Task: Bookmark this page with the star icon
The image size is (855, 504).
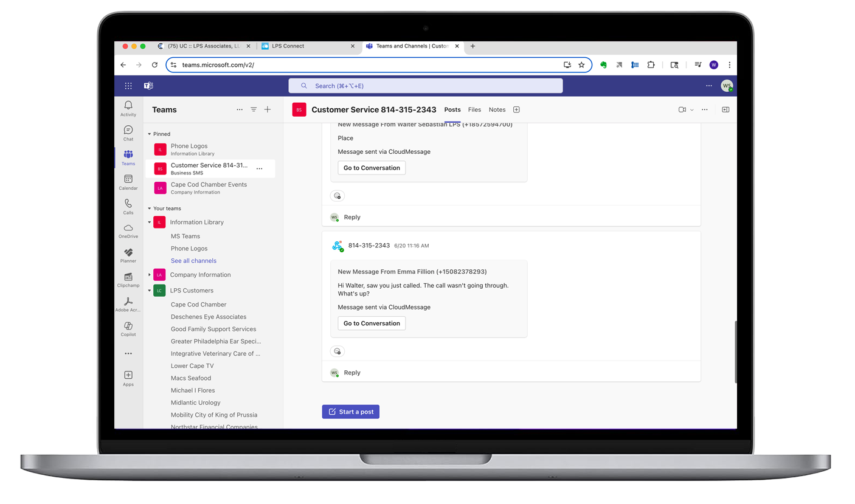Action: [581, 65]
